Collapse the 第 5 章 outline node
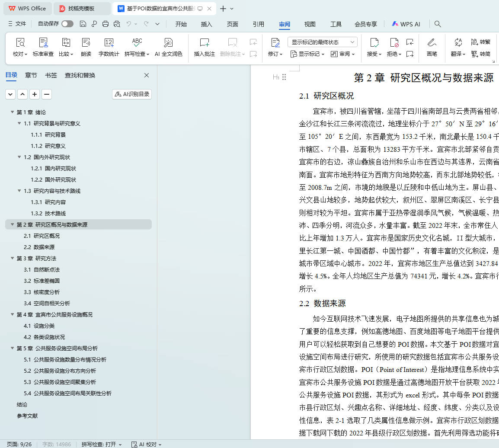 coord(12,349)
